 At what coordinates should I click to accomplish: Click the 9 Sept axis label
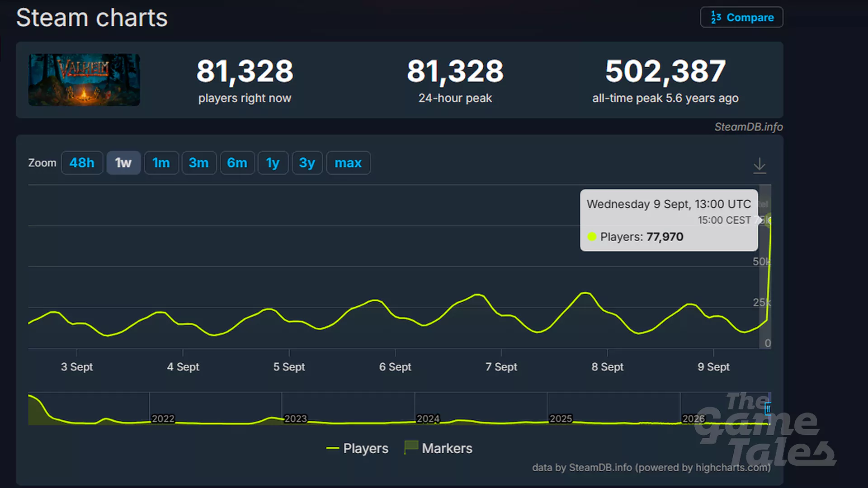[x=713, y=367]
